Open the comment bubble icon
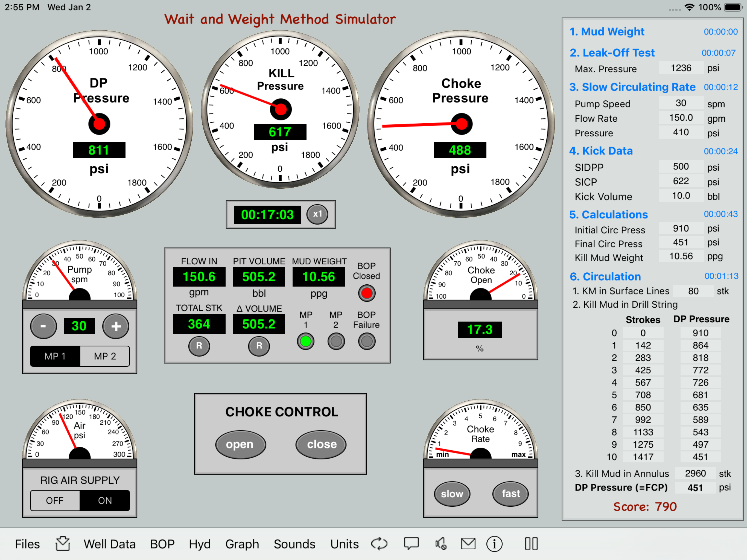The height and width of the screenshot is (560, 747). click(x=411, y=544)
